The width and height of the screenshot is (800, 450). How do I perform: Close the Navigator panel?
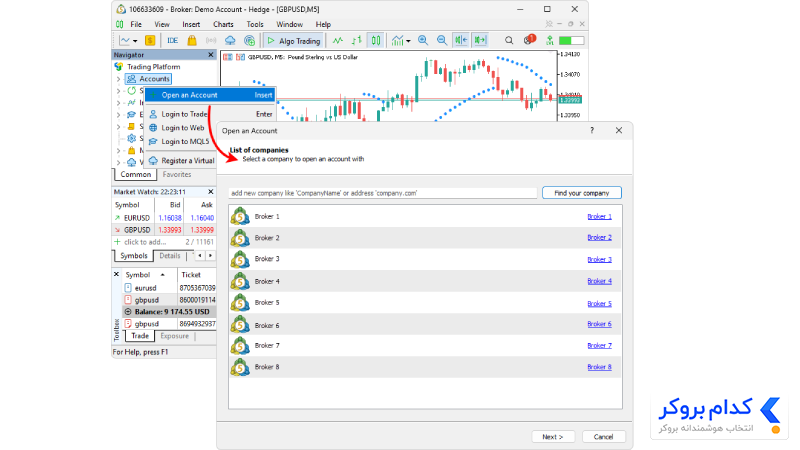[211, 55]
